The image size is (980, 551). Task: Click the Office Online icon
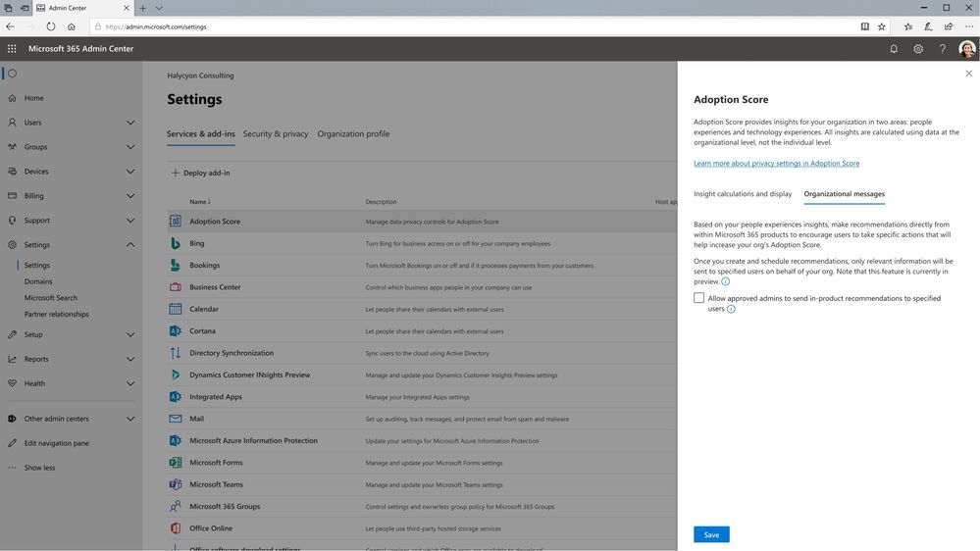tap(176, 527)
